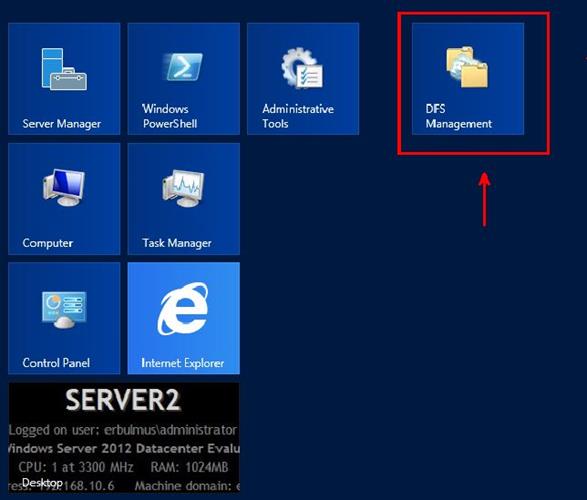The image size is (587, 500).
Task: Click the Desktop label on bottom tile
Action: click(42, 483)
